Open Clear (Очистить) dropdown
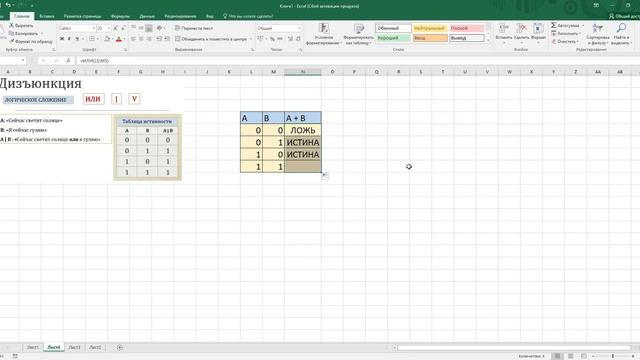This screenshot has width=640, height=360. click(565, 41)
